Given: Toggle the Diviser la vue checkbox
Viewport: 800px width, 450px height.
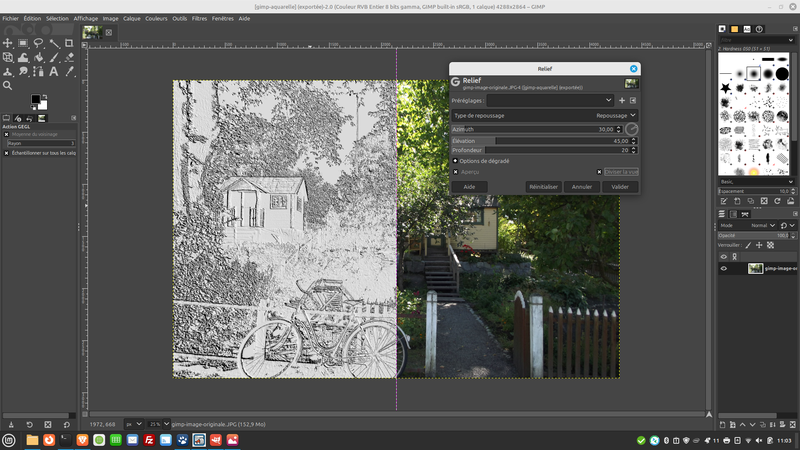Looking at the screenshot, I should tap(600, 172).
